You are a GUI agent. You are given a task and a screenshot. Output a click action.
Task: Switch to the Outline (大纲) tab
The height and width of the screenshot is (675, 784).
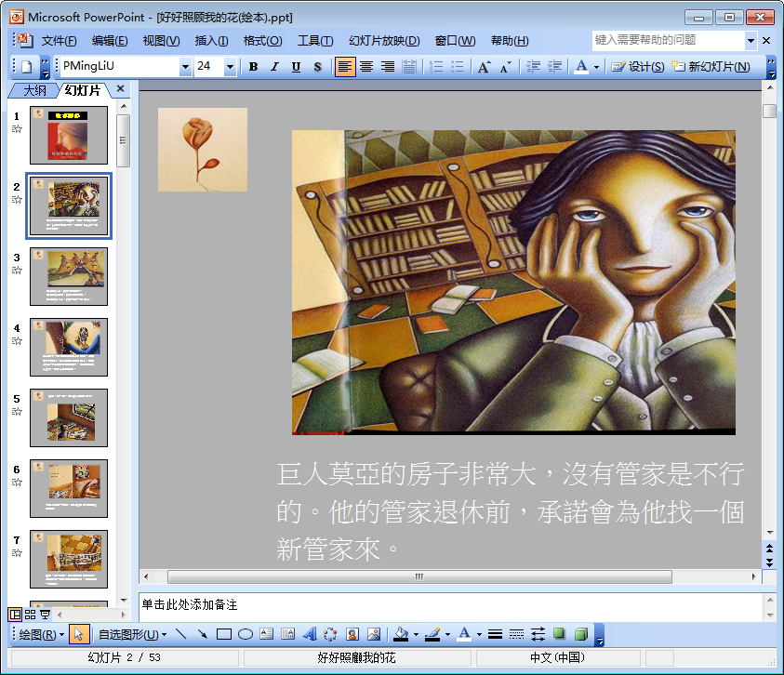tap(34, 90)
